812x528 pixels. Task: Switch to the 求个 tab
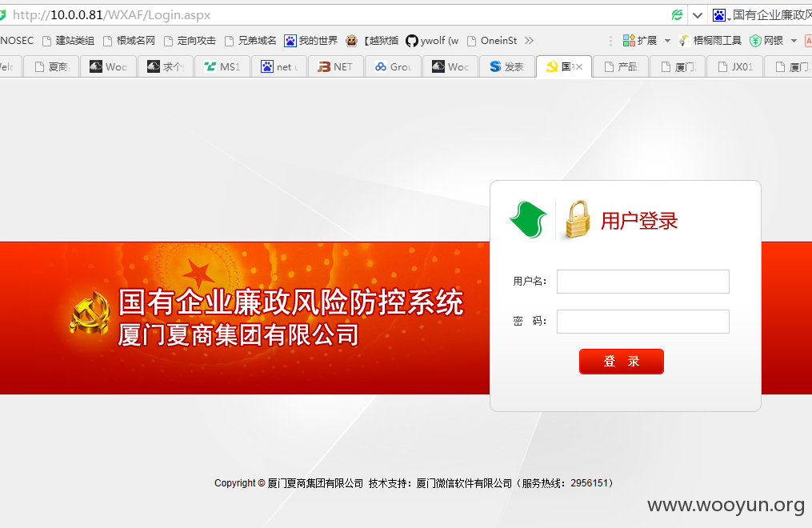coord(165,66)
